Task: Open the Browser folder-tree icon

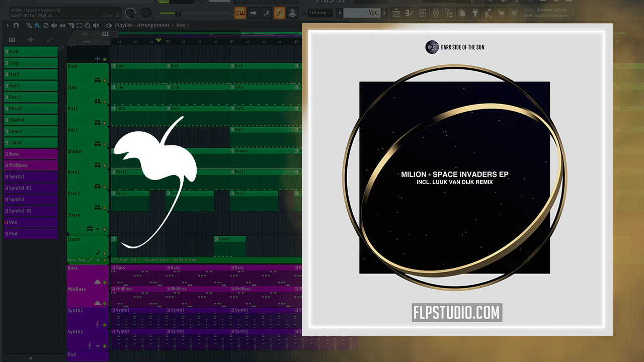Action: click(x=449, y=13)
